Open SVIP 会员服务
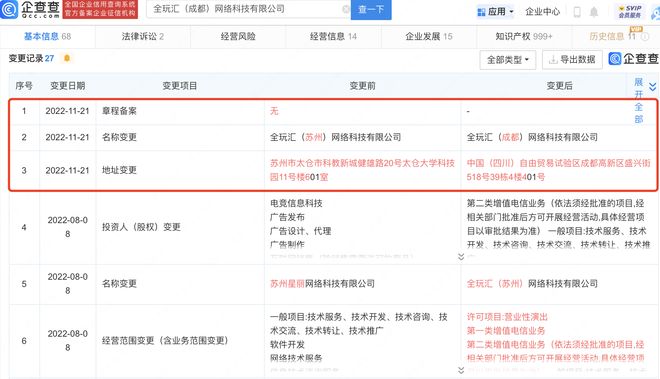The width and height of the screenshot is (660, 379). click(x=630, y=11)
